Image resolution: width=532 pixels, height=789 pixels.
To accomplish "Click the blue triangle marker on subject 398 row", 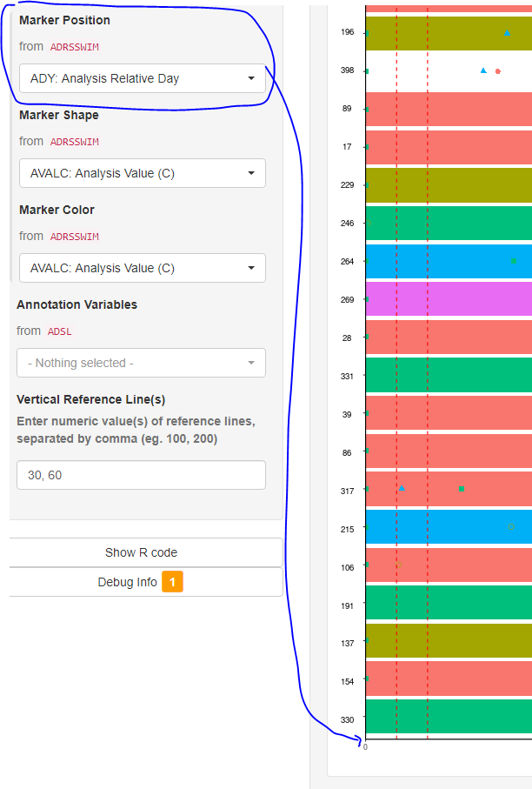I will point(482,70).
